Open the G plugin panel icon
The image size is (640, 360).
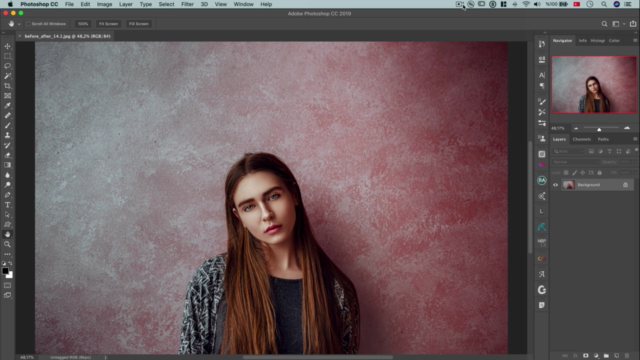click(x=542, y=290)
